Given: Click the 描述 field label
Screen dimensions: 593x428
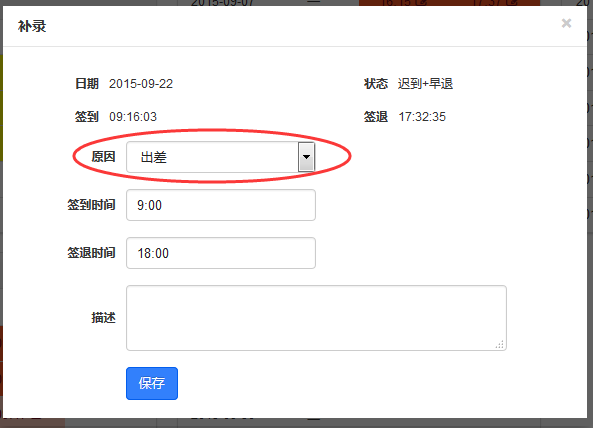Looking at the screenshot, I should click(x=103, y=318).
